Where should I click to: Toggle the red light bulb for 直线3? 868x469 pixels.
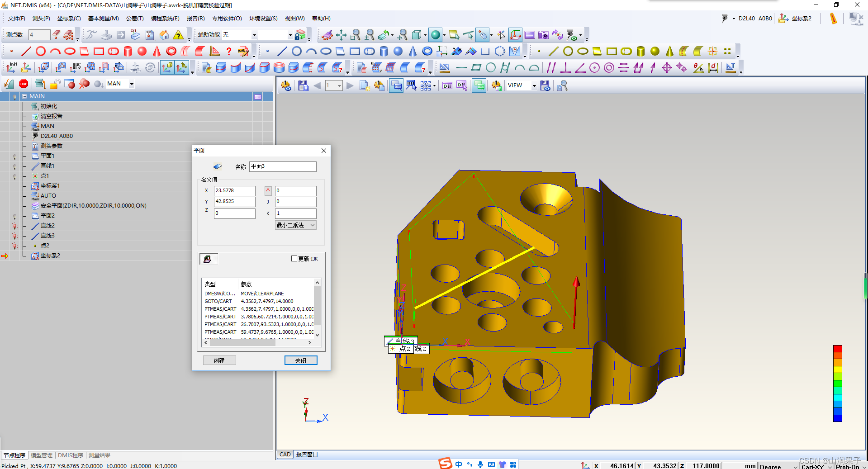pyautogui.click(x=14, y=236)
